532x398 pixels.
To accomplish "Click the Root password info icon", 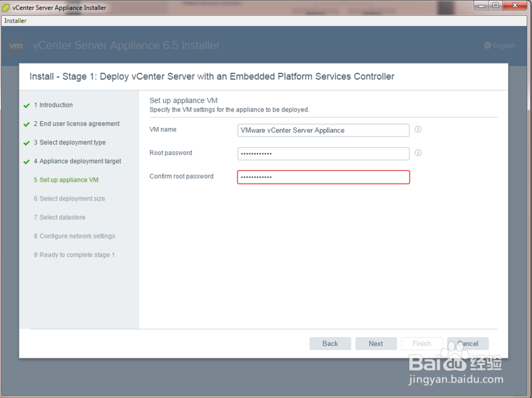I will tap(418, 153).
